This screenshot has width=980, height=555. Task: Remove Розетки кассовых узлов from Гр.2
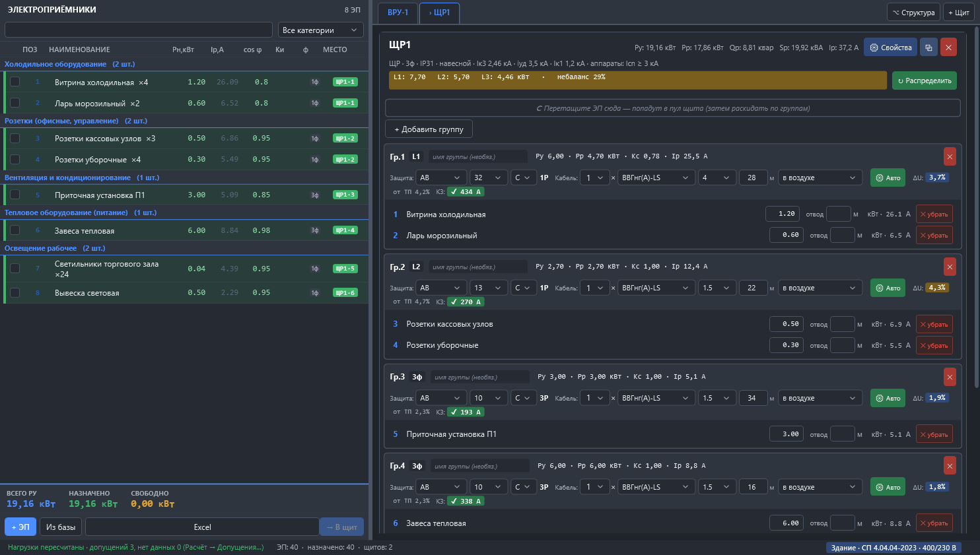[x=934, y=324]
